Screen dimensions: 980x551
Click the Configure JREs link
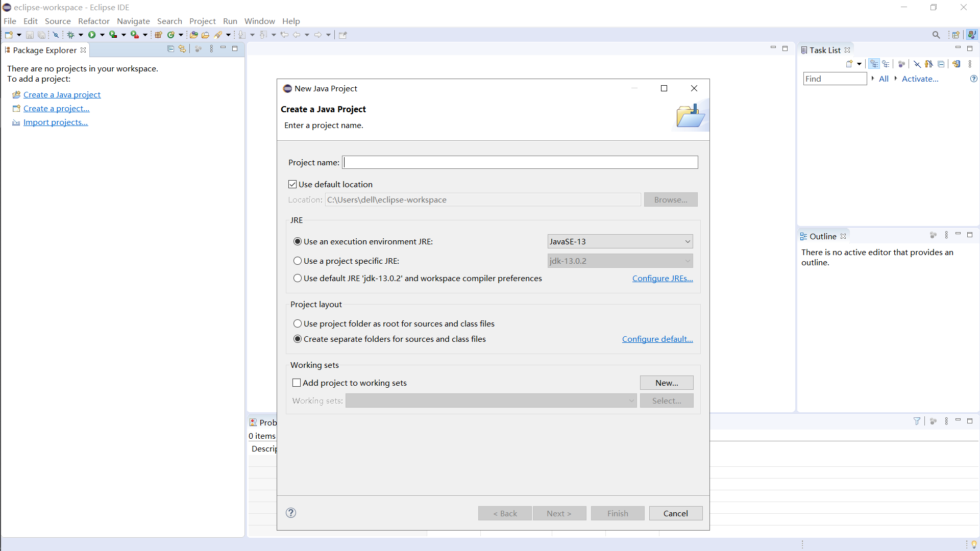662,278
